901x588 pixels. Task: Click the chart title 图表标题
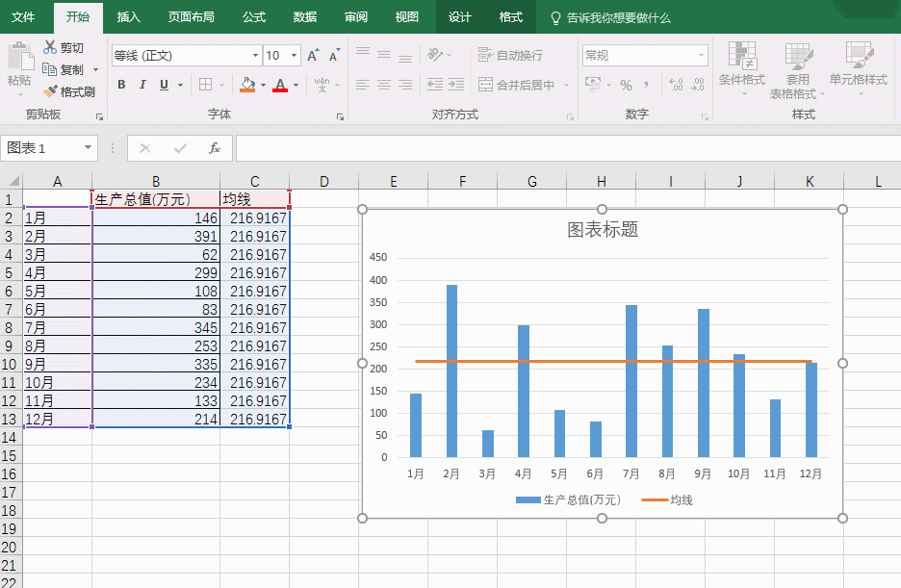(x=603, y=230)
